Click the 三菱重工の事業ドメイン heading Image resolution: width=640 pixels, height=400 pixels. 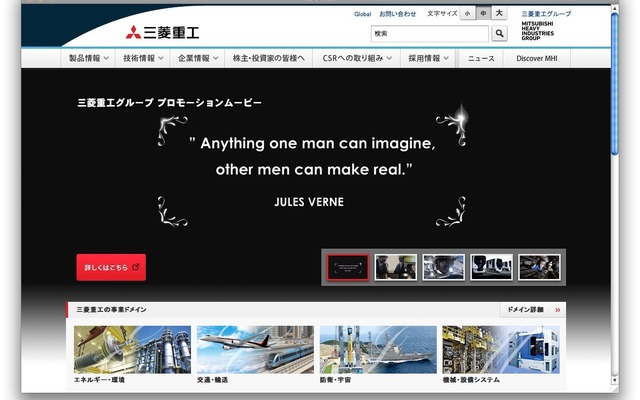pos(111,310)
